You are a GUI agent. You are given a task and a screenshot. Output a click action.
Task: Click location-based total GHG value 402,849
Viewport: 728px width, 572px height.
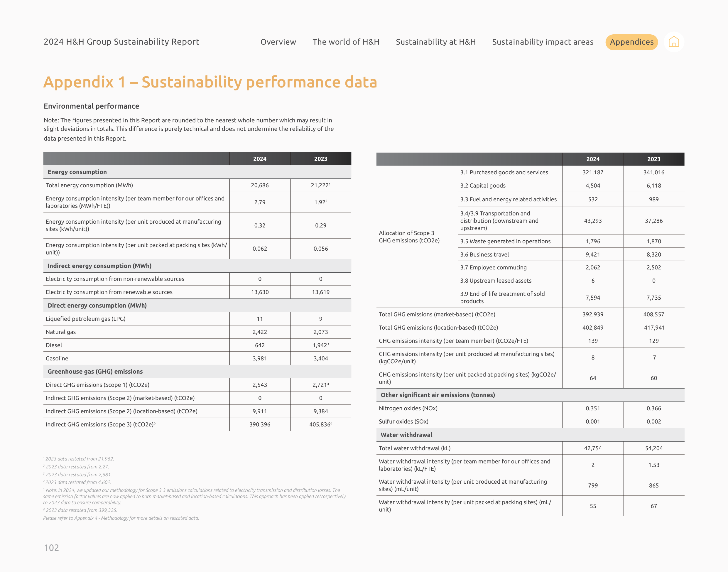click(593, 328)
